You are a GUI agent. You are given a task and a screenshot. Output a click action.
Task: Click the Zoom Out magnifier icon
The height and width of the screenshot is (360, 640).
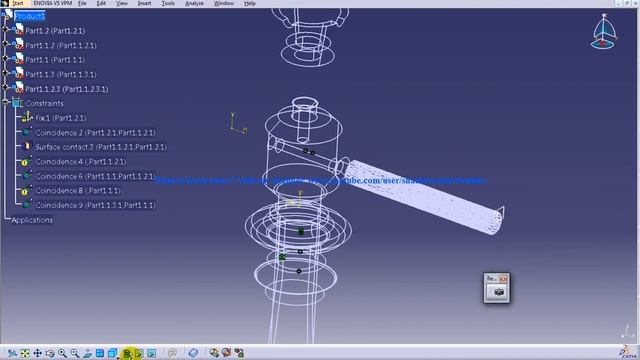(75, 353)
